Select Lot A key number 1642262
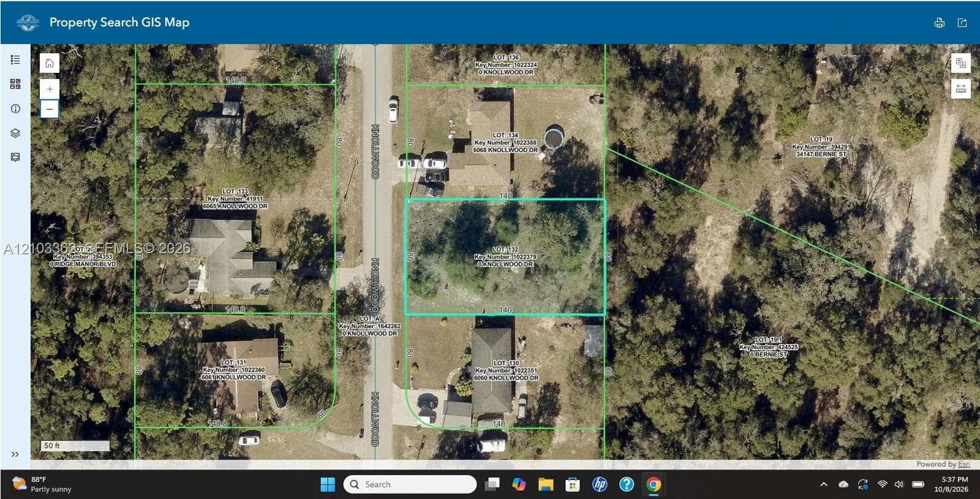 370,326
